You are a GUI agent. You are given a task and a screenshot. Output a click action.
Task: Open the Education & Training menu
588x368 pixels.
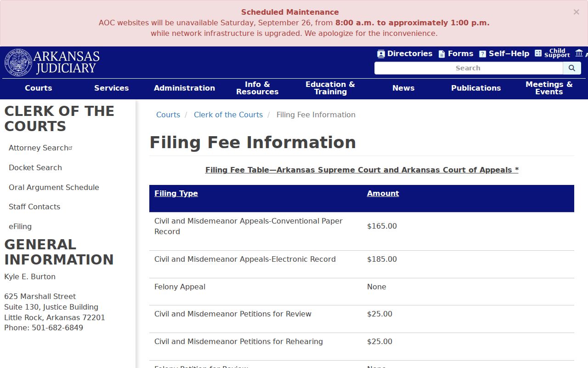(330, 88)
